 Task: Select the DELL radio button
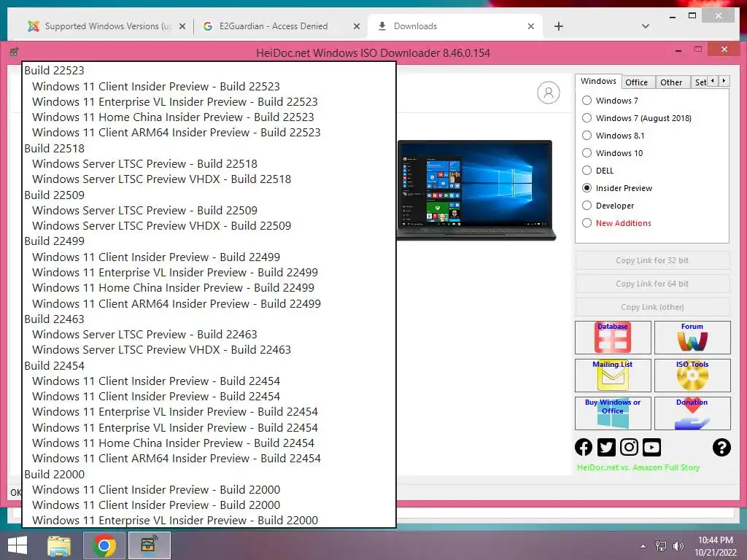(587, 171)
